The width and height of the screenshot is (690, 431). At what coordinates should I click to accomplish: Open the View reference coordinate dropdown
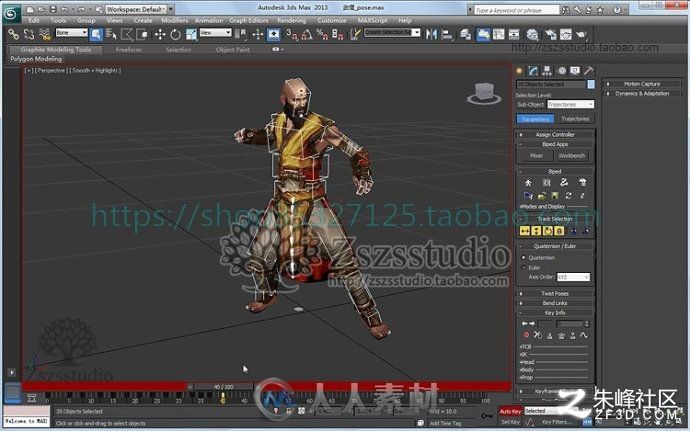point(215,33)
